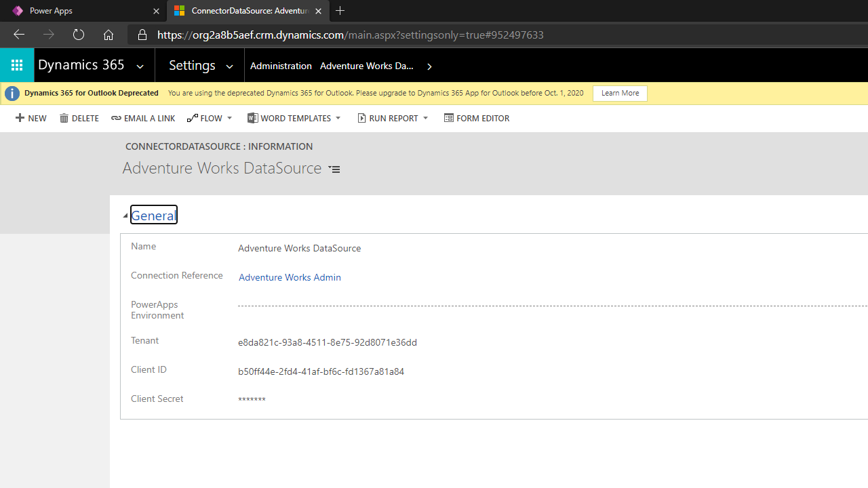This screenshot has width=868, height=488.
Task: Create a record with NEW button
Action: click(31, 118)
